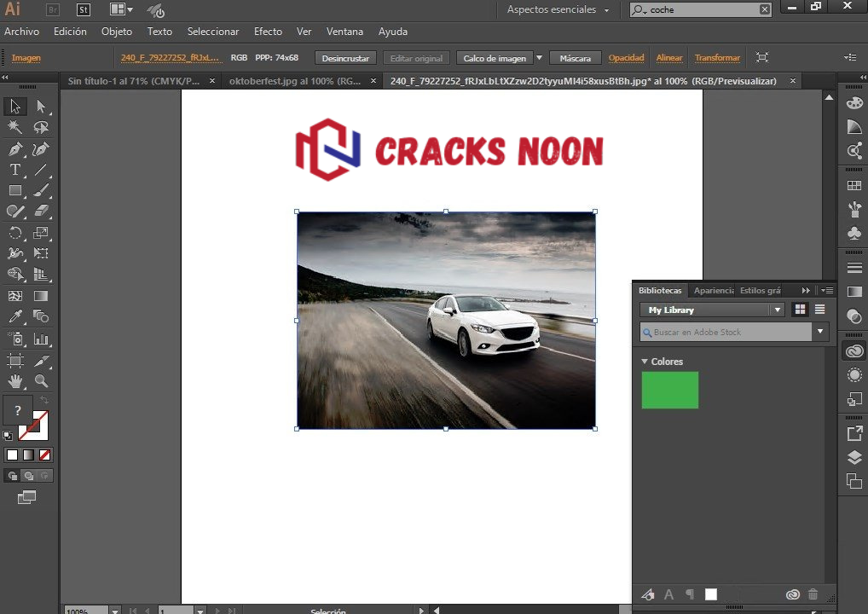
Task: Switch to the Apariencia panel tab
Action: (713, 290)
